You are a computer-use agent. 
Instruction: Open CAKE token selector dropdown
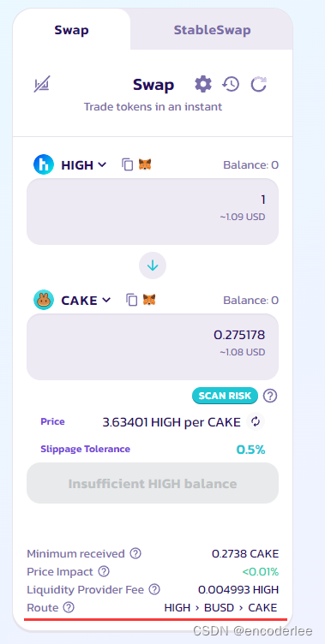click(x=72, y=300)
